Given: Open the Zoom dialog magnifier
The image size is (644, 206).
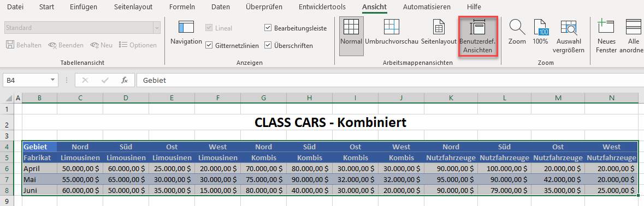Looking at the screenshot, I should [x=517, y=33].
